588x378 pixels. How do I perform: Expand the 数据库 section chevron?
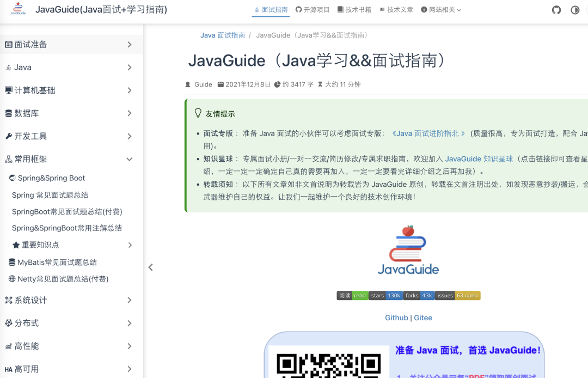[130, 113]
